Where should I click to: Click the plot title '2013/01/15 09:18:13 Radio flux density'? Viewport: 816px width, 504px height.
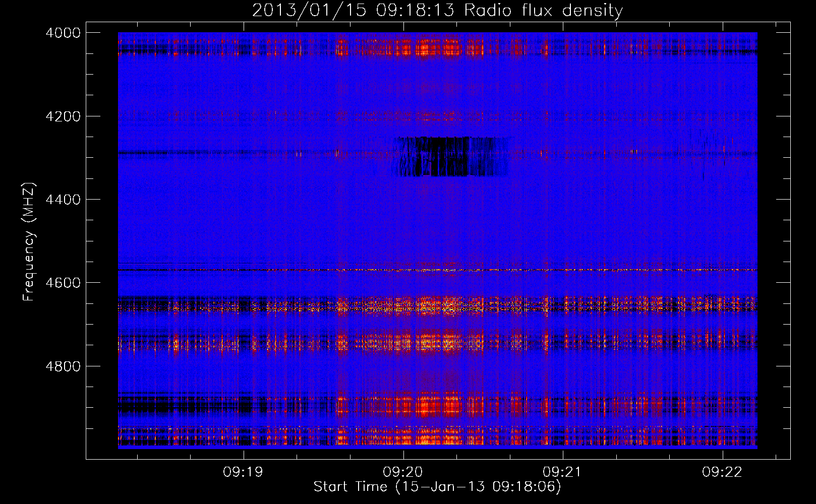click(437, 10)
